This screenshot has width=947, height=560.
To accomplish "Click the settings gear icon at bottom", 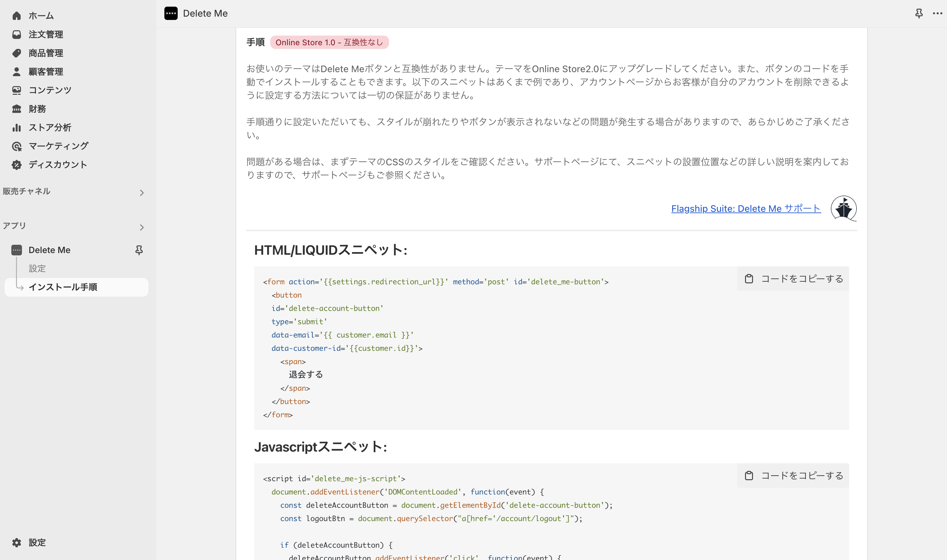I will click(17, 542).
